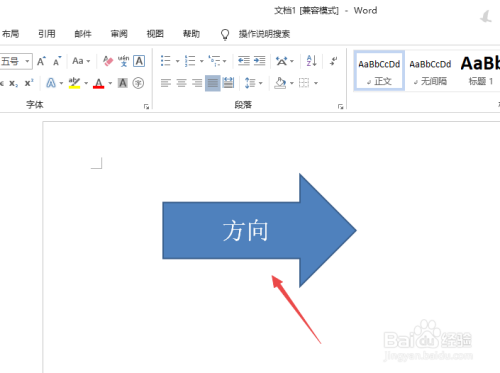Open the 布局 ribbon tab
Viewport: 500px width, 373px height.
10,34
